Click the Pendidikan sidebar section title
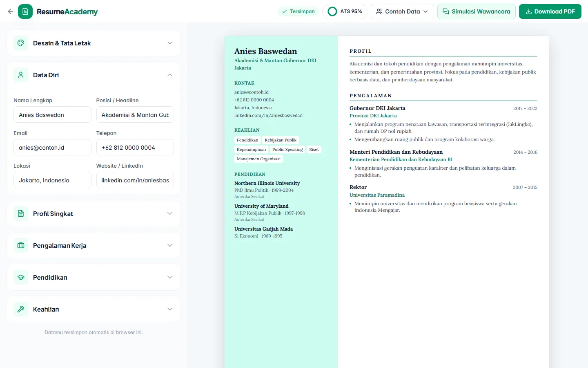Image resolution: width=588 pixels, height=368 pixels. (50, 277)
